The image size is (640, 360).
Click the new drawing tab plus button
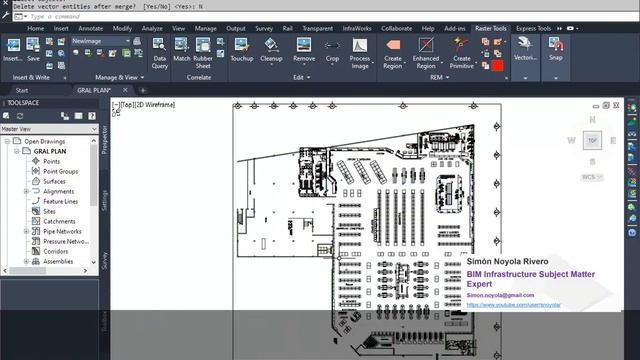143,90
